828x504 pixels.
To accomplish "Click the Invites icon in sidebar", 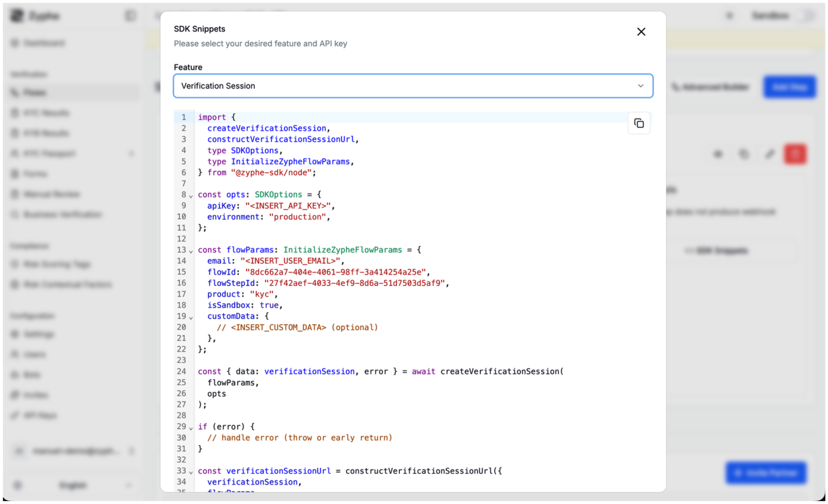I will pyautogui.click(x=15, y=395).
